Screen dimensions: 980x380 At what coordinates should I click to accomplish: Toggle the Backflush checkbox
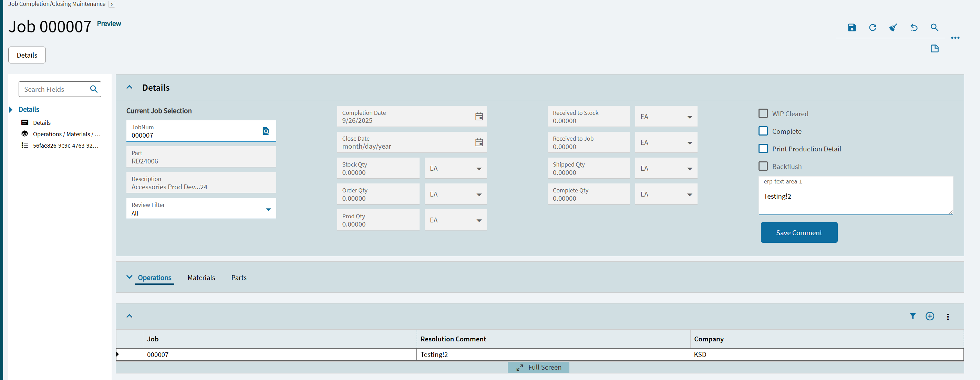[x=763, y=166]
